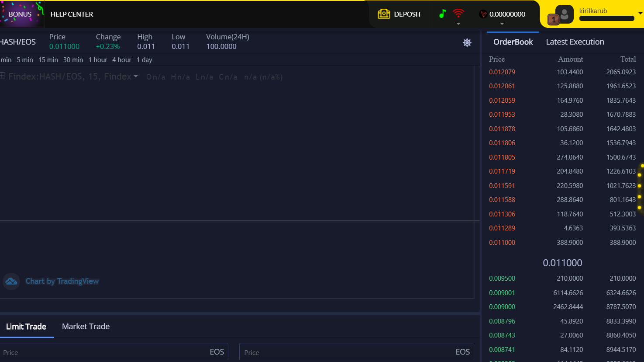Select the 1 hour chart interval
This screenshot has width=644, height=362.
pos(98,60)
